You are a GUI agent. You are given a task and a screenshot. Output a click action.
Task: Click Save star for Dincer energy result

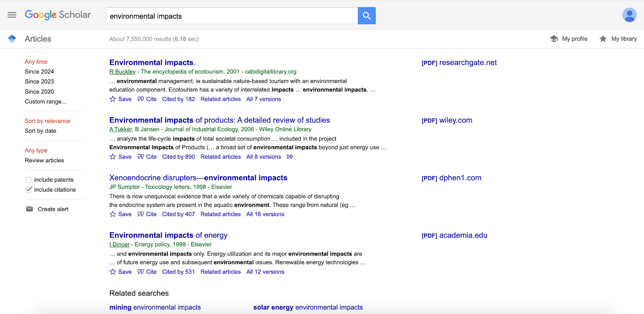(113, 272)
